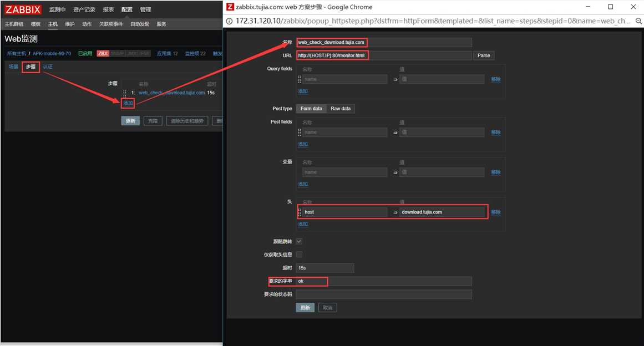The height and width of the screenshot is (346, 644).
Task: Go to 维护 submenu
Action: click(x=70, y=24)
